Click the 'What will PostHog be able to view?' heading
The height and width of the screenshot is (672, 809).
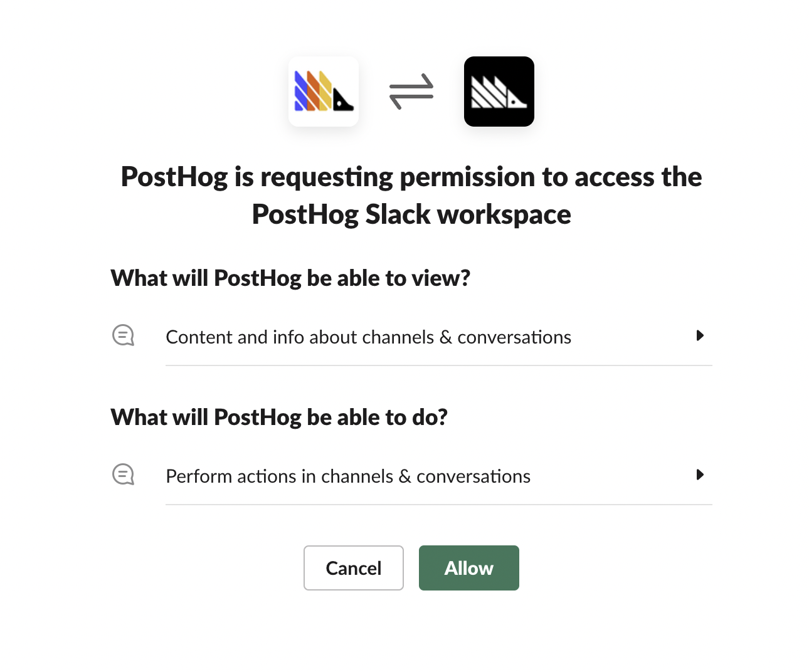[x=290, y=278]
